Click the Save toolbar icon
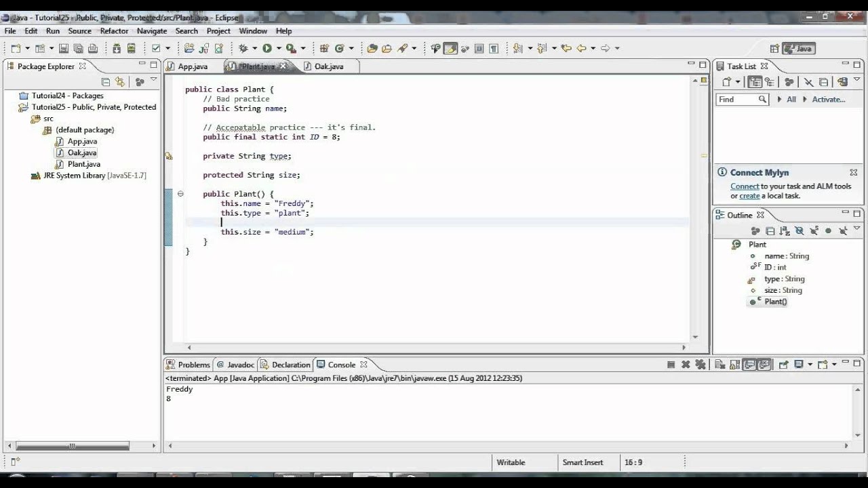The width and height of the screenshot is (868, 488). click(x=64, y=48)
